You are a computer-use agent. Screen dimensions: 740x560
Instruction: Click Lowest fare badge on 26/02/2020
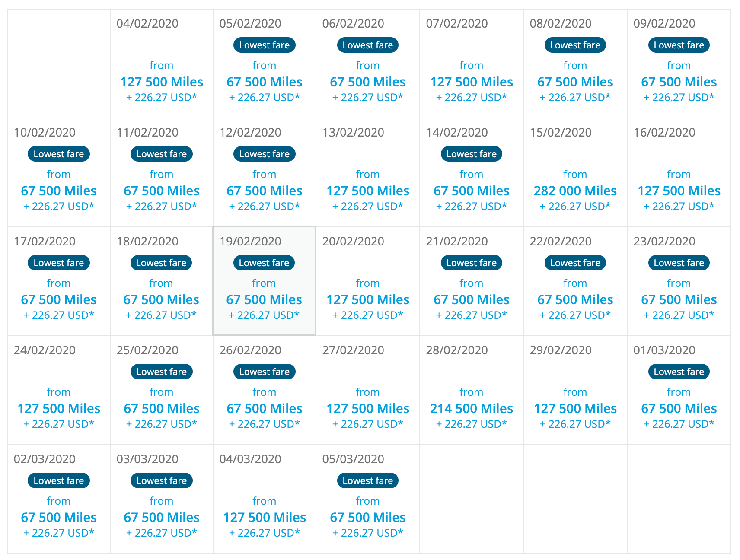click(264, 372)
